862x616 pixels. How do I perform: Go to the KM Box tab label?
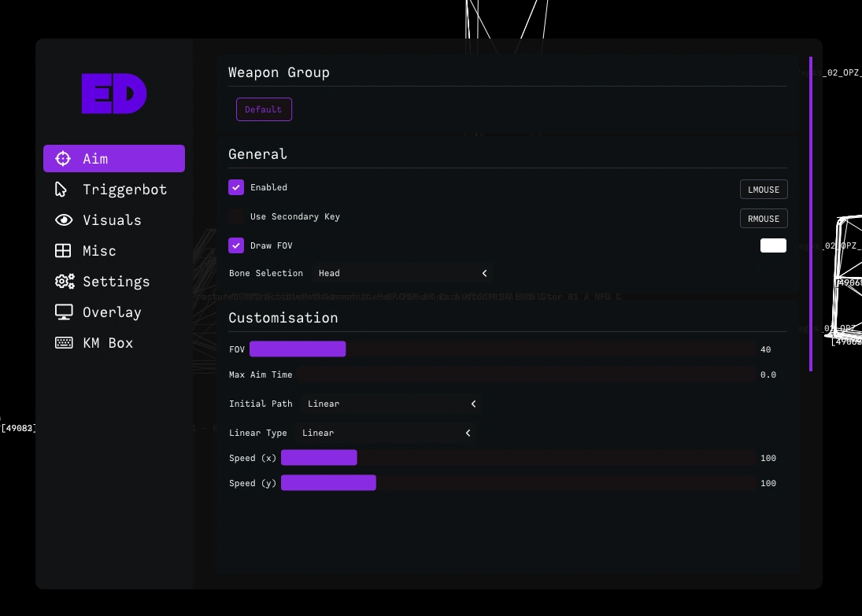tap(108, 343)
